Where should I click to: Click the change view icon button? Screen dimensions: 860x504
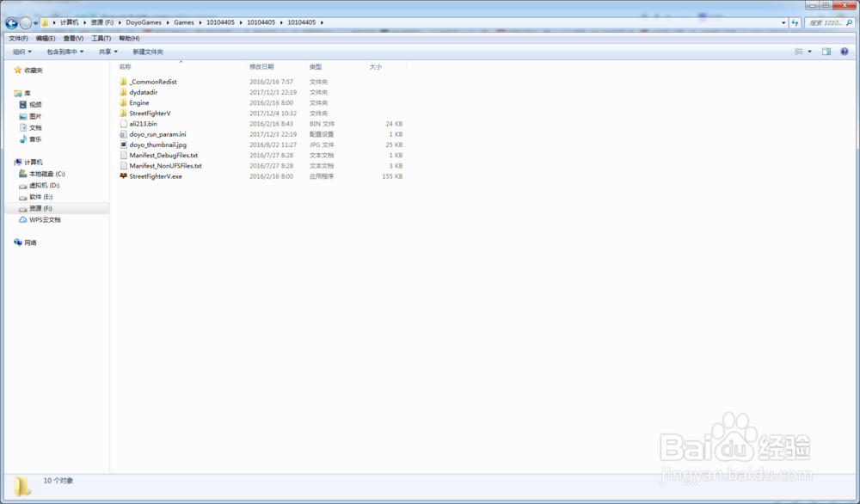(x=799, y=52)
